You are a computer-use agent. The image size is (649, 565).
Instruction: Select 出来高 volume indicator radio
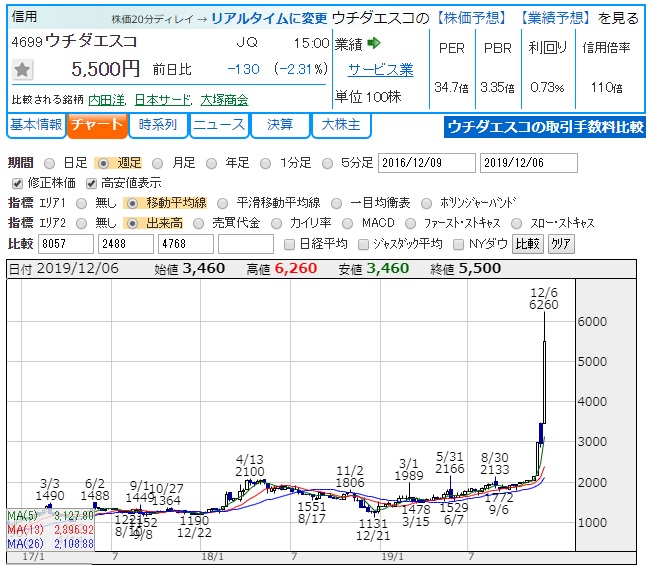[x=132, y=224]
